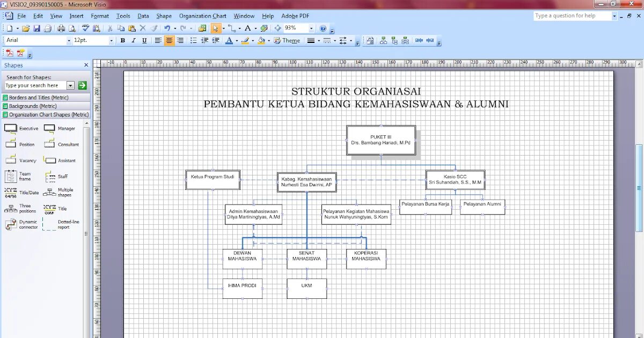The height and width of the screenshot is (338, 644).
Task: Open the Format menu
Action: pos(100,16)
